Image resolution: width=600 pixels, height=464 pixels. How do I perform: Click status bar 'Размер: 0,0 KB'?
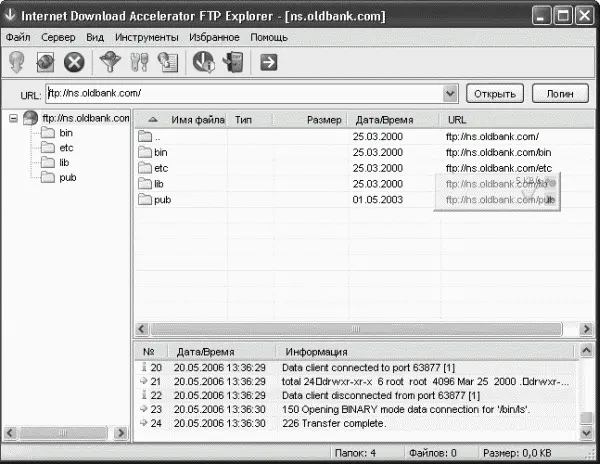517,453
